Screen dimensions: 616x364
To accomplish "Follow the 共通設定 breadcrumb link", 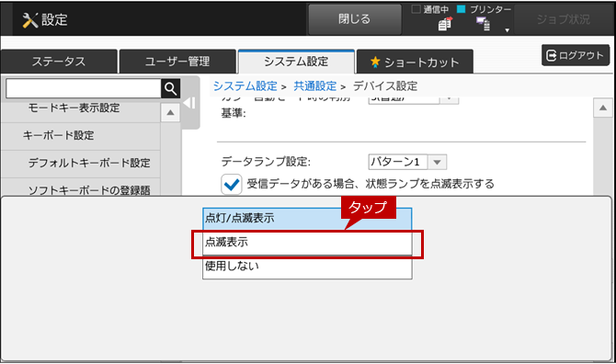I will coord(315,86).
